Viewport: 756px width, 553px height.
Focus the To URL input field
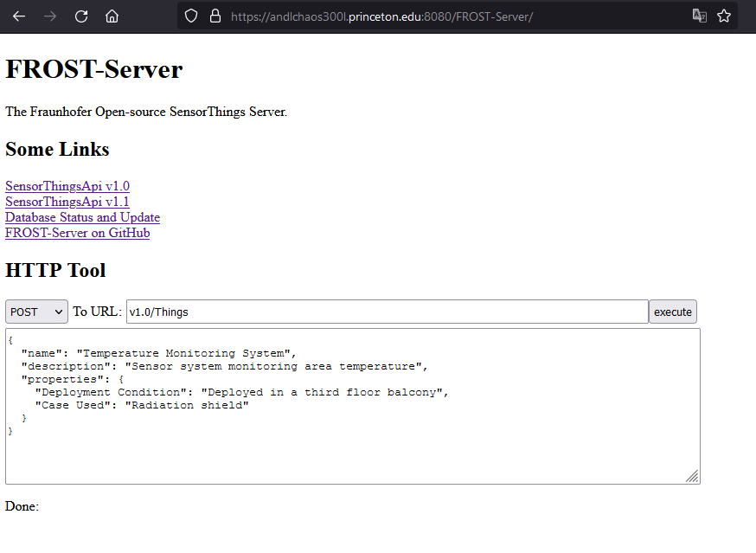387,312
